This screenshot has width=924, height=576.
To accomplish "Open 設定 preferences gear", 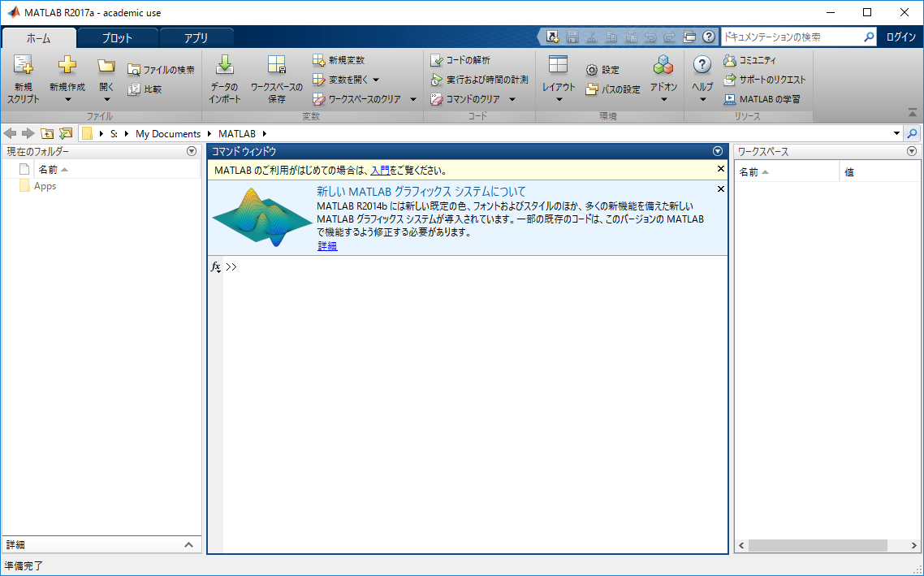I will click(602, 70).
